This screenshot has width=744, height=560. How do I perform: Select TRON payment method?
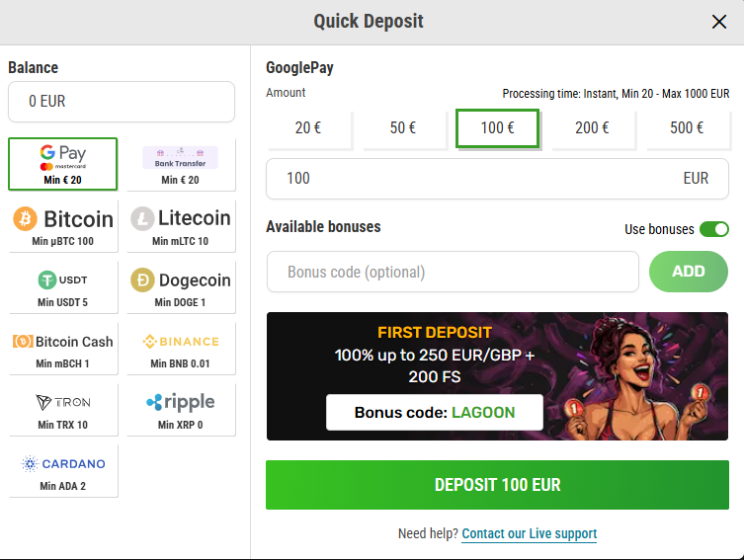click(x=62, y=409)
